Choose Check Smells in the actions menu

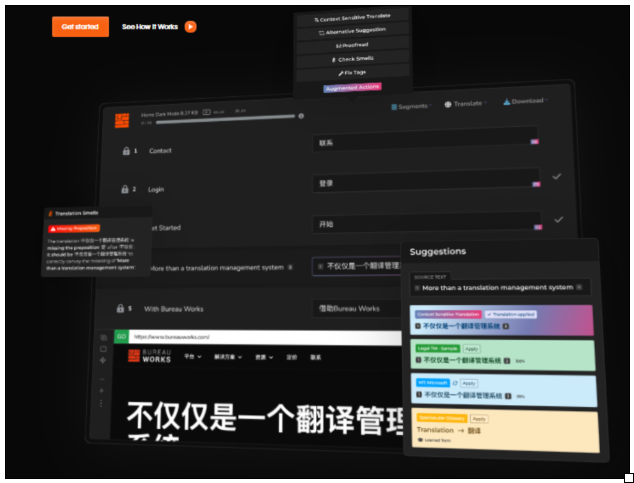[x=353, y=59]
